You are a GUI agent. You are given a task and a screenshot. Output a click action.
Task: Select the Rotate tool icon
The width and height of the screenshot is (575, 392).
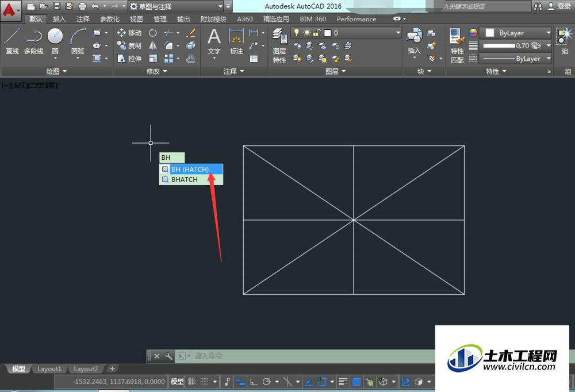(x=153, y=33)
